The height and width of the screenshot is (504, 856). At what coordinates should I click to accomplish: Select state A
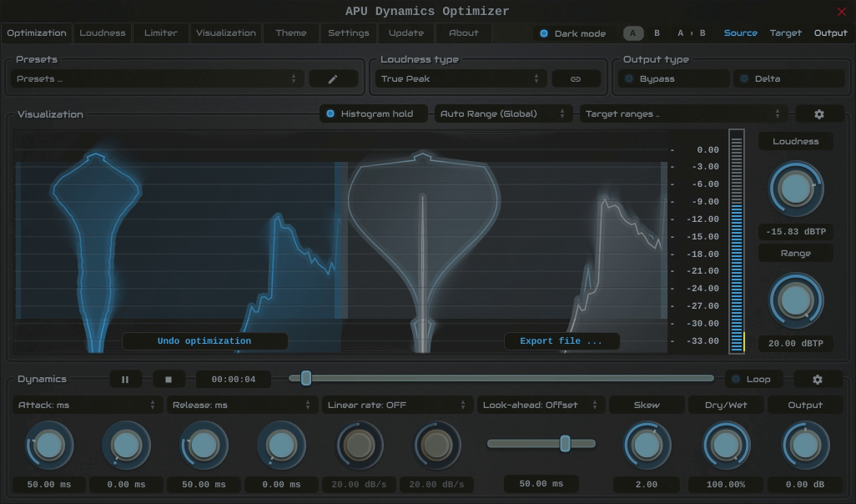click(632, 33)
